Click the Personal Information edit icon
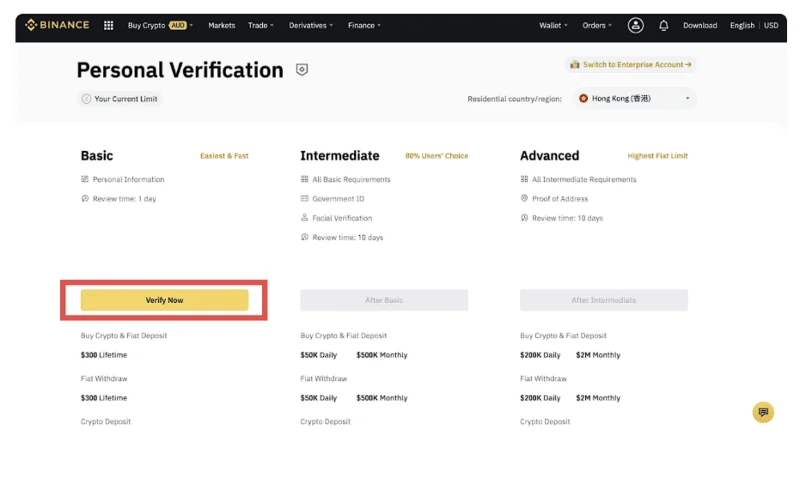 click(85, 179)
